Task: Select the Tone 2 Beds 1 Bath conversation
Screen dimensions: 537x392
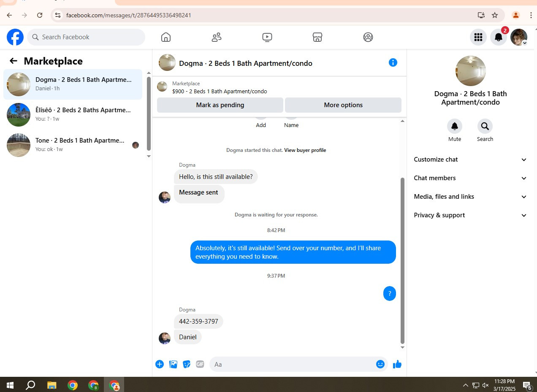Action: pyautogui.click(x=73, y=145)
